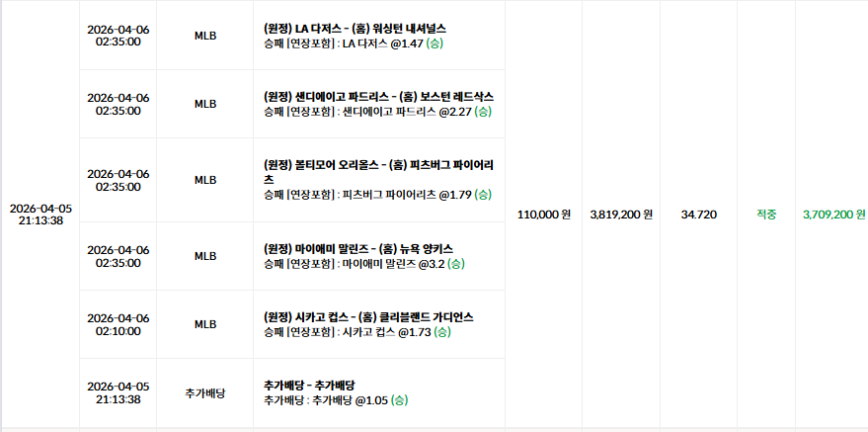The height and width of the screenshot is (432, 868).
Task: Click the 추가배당 @1.05 pick line
Action: tap(336, 400)
